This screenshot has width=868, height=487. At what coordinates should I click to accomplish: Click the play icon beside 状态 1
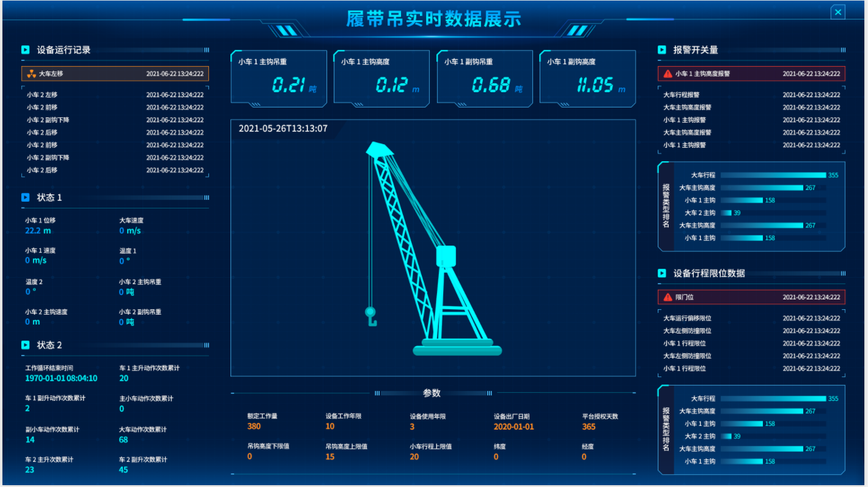(26, 197)
